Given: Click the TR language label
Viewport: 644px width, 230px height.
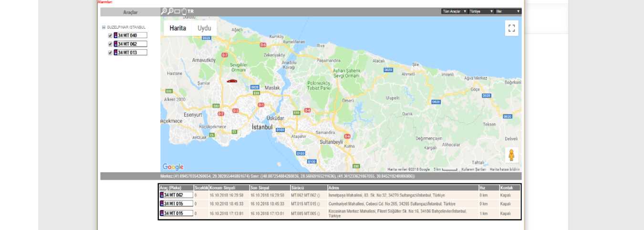Looking at the screenshot, I should (x=191, y=11).
